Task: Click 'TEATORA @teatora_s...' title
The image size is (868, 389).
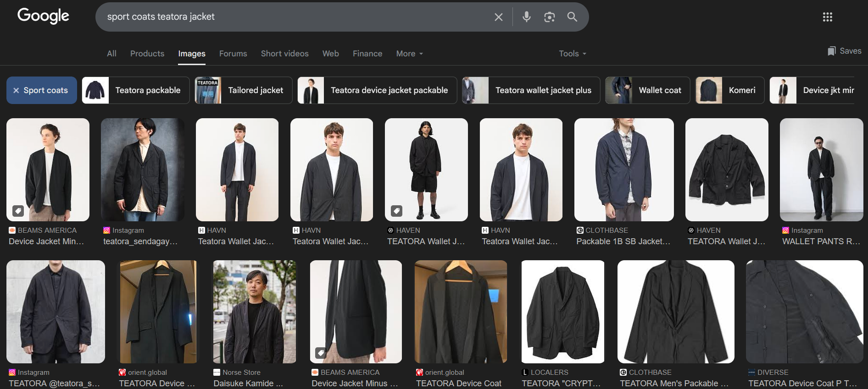Action: click(x=54, y=384)
